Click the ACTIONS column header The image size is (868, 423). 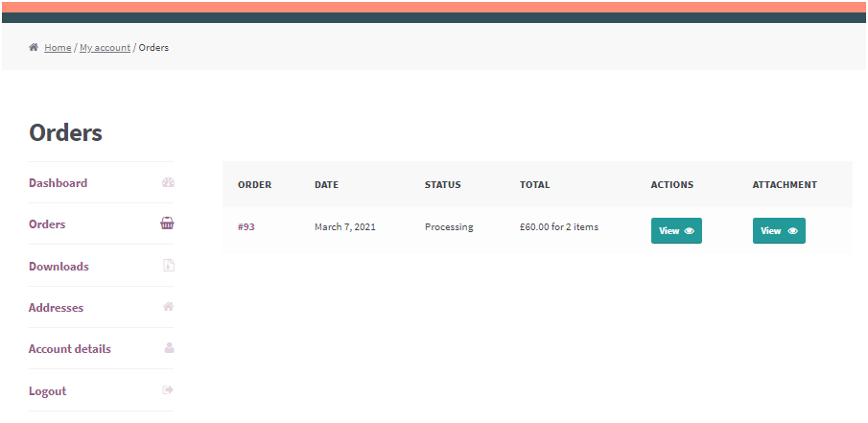click(672, 185)
